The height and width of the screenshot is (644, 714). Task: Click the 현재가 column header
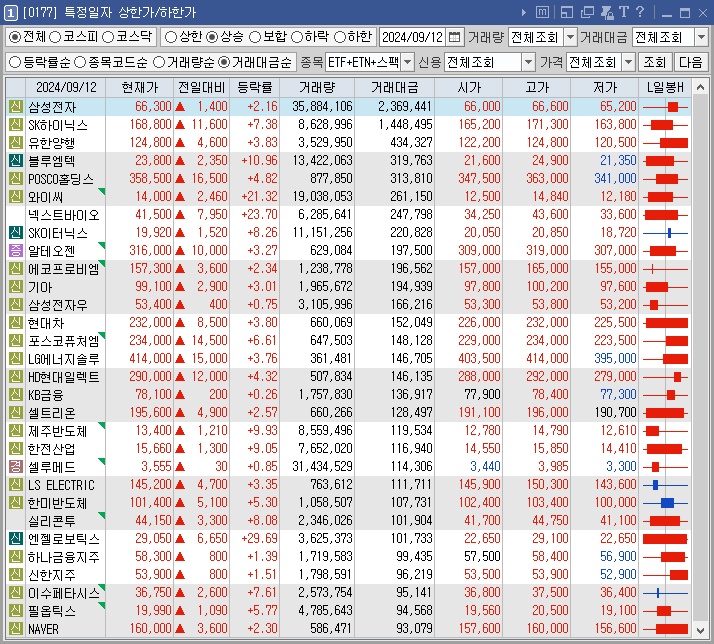[139, 87]
